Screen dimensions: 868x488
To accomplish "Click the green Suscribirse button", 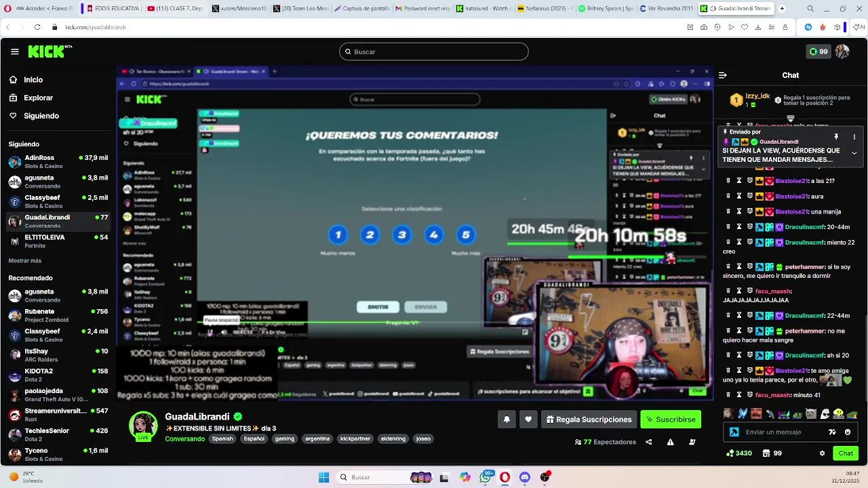I will (x=671, y=420).
